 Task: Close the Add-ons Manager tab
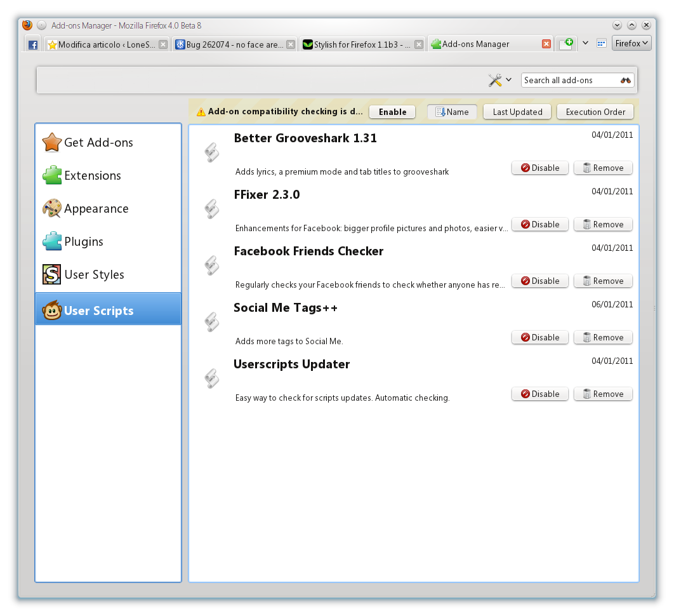click(546, 44)
